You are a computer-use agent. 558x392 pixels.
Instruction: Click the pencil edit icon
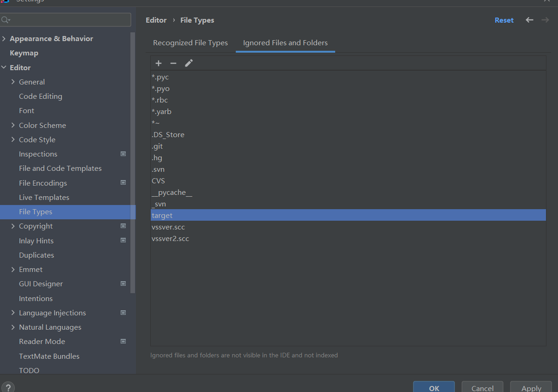[189, 63]
